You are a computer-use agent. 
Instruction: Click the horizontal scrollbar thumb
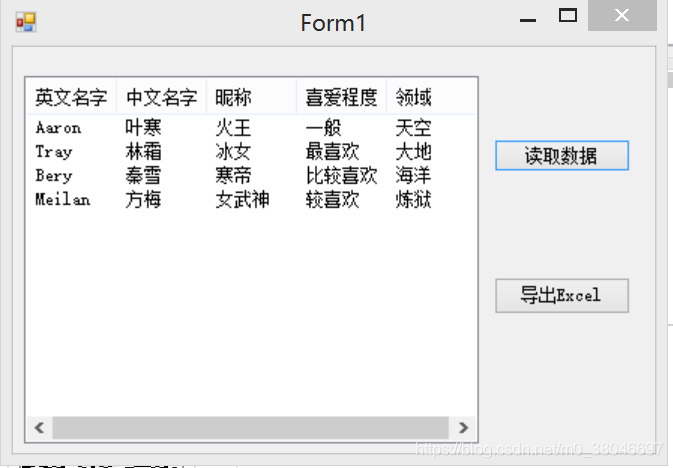coord(251,428)
